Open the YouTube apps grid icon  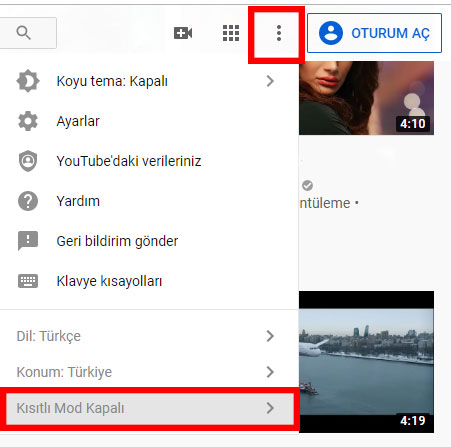231,33
